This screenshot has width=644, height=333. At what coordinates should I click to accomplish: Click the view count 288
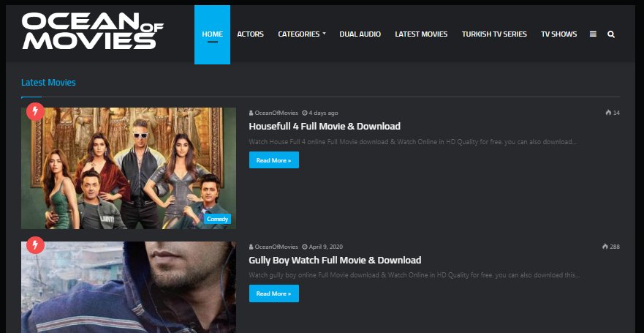click(615, 247)
